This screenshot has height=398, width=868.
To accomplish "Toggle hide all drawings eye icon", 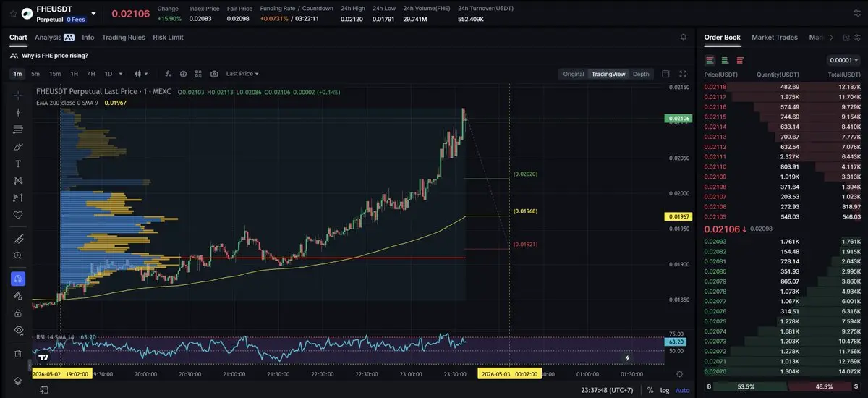I will [x=18, y=330].
